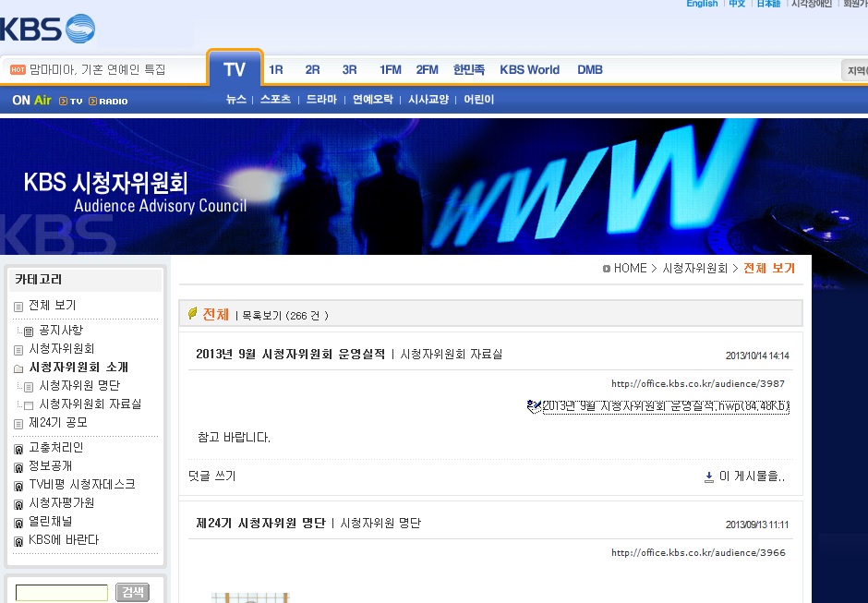
Task: Open the 스포츠 menu
Action: click(275, 99)
